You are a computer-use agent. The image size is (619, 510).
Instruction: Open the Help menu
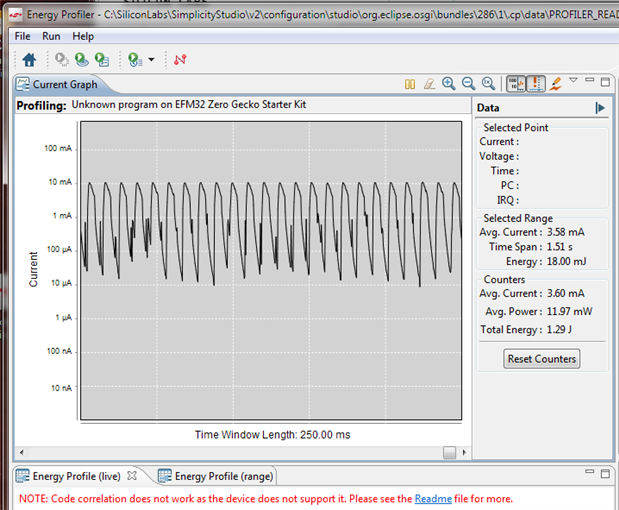83,36
